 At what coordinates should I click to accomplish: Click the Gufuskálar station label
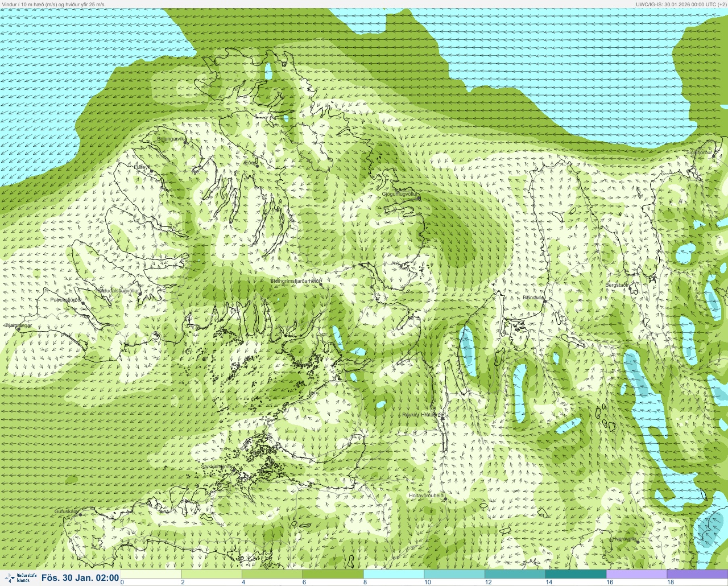tap(66, 511)
